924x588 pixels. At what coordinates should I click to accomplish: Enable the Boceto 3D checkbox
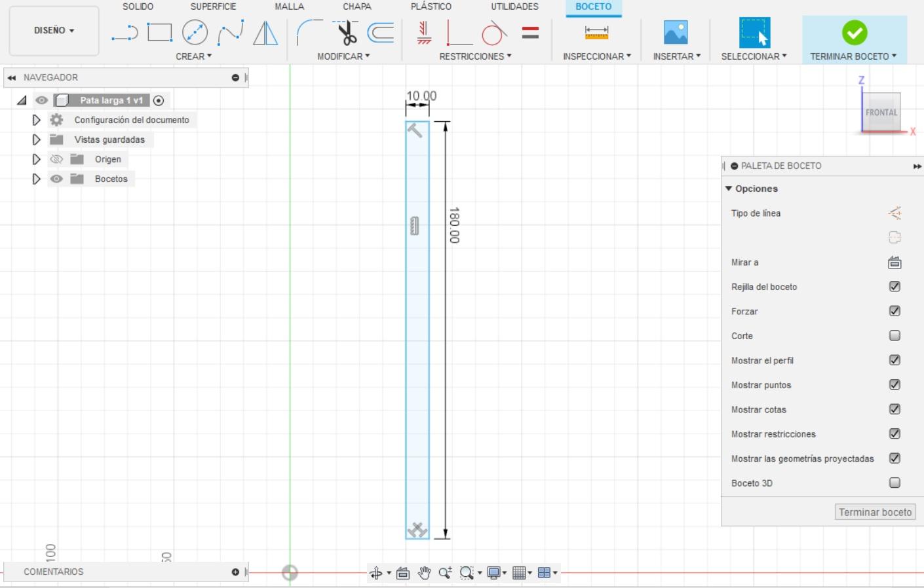click(x=895, y=483)
